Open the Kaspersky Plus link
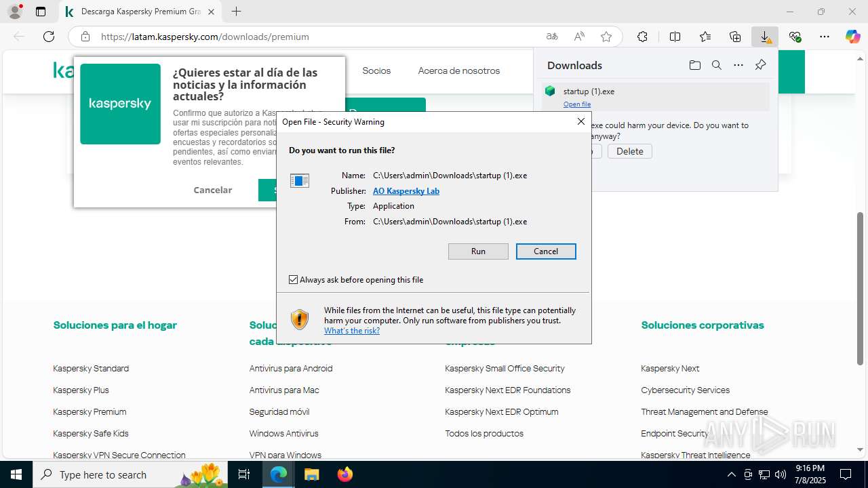Screen dimensions: 868x488 pyautogui.click(x=81, y=390)
